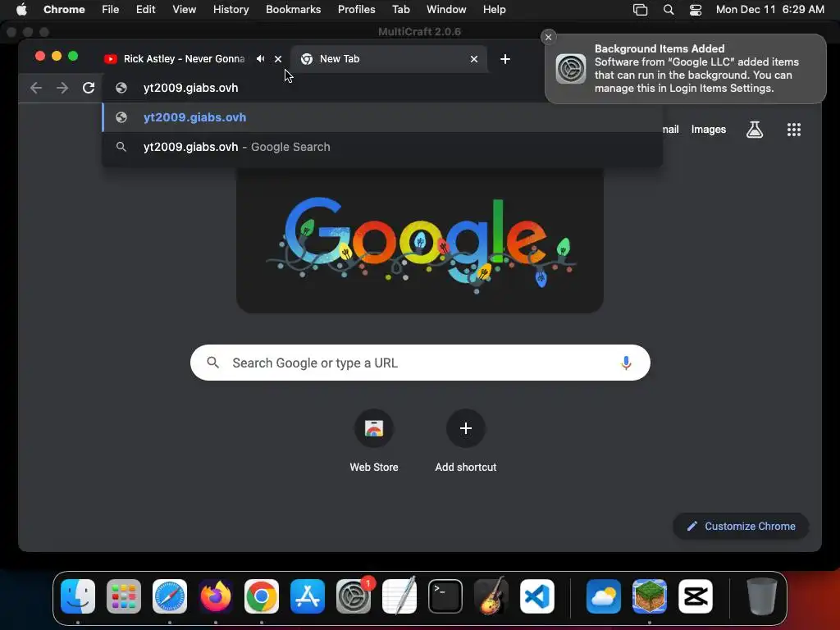Start voice search with the microphone icon
Image resolution: width=840 pixels, height=630 pixels.
click(x=626, y=363)
